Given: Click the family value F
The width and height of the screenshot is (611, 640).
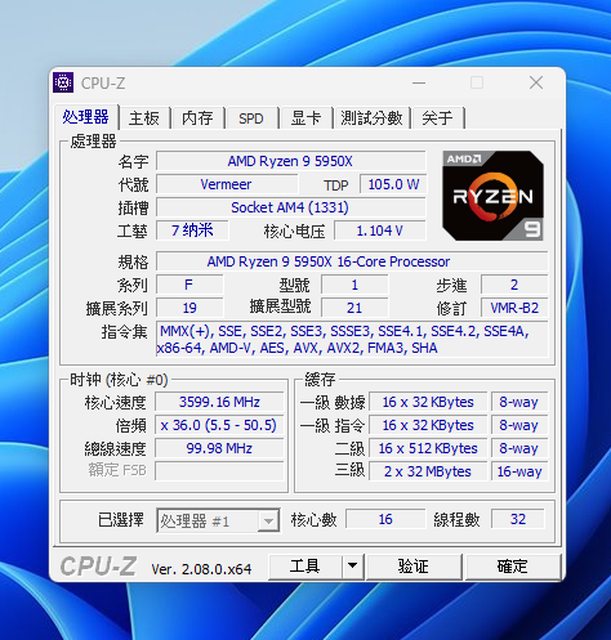Looking at the screenshot, I should pos(189,285).
